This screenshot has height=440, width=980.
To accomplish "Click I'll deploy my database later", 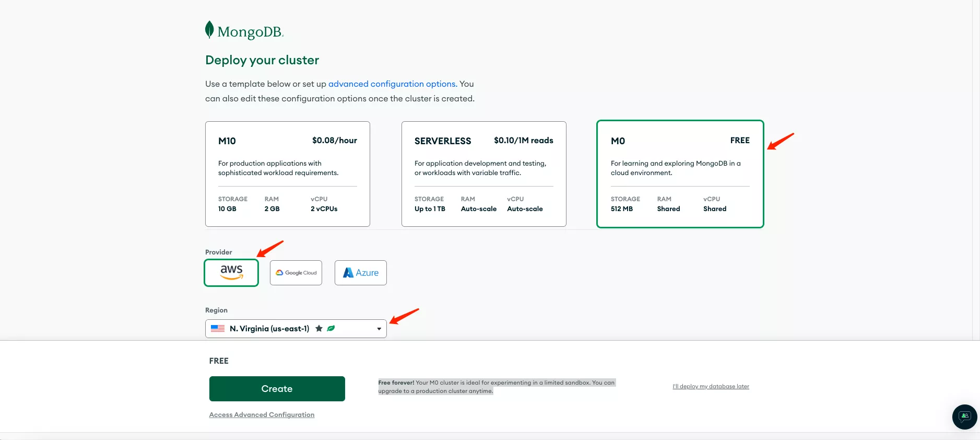I will point(711,386).
